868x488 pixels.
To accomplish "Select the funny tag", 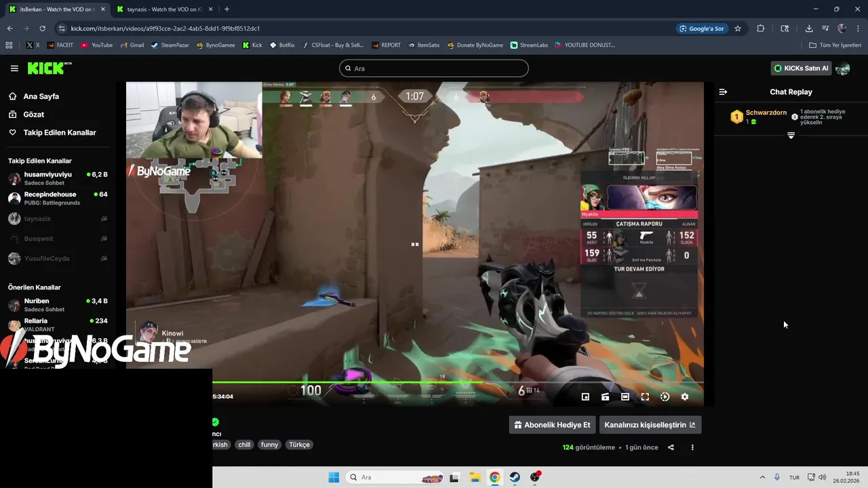I will click(269, 445).
